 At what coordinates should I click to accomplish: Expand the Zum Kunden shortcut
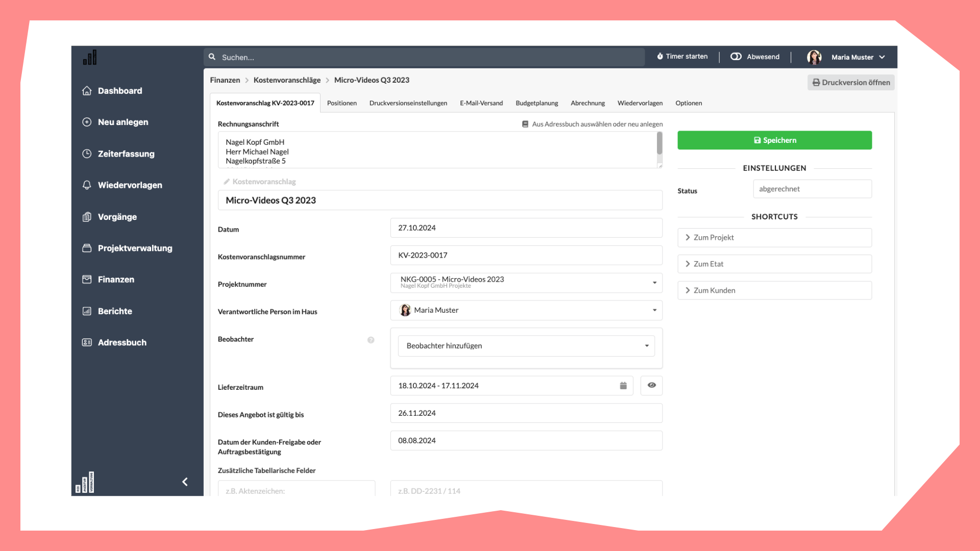click(x=774, y=291)
